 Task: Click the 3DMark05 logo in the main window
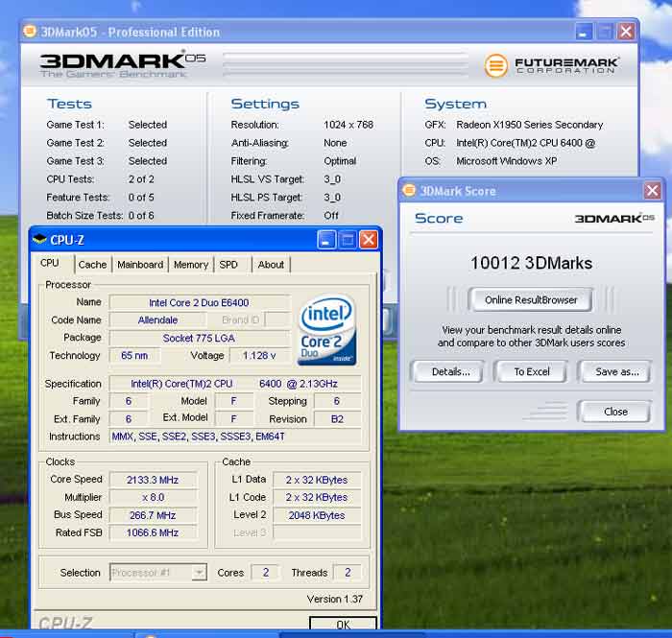[x=123, y=64]
